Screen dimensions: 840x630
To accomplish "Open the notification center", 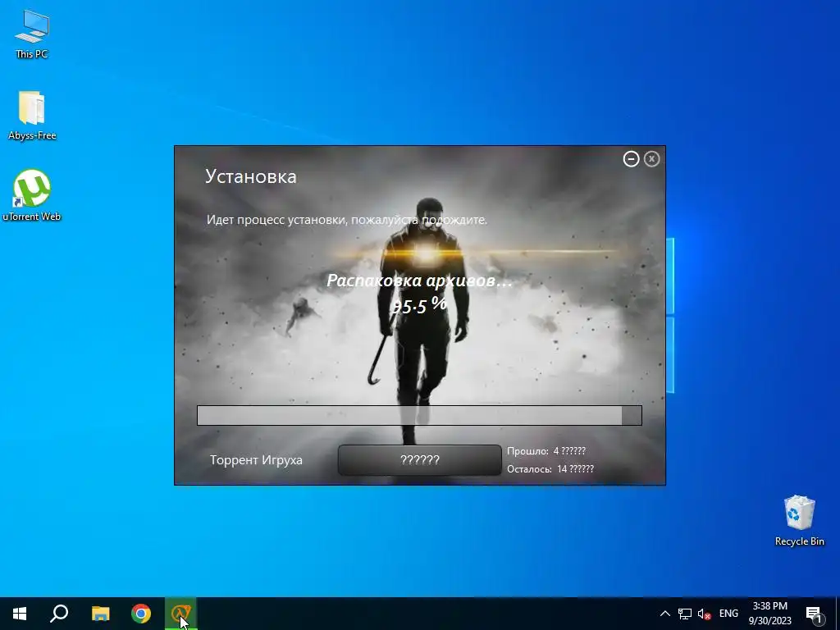I will click(815, 614).
